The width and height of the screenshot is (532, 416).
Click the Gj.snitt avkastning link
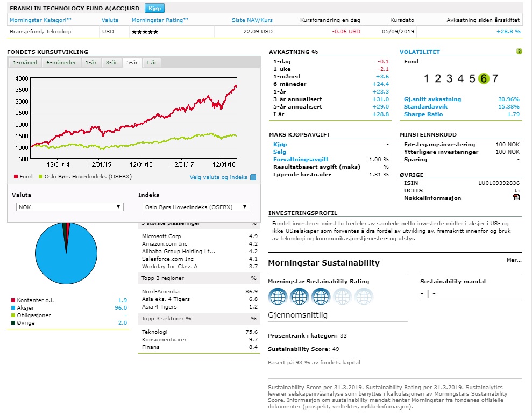432,99
